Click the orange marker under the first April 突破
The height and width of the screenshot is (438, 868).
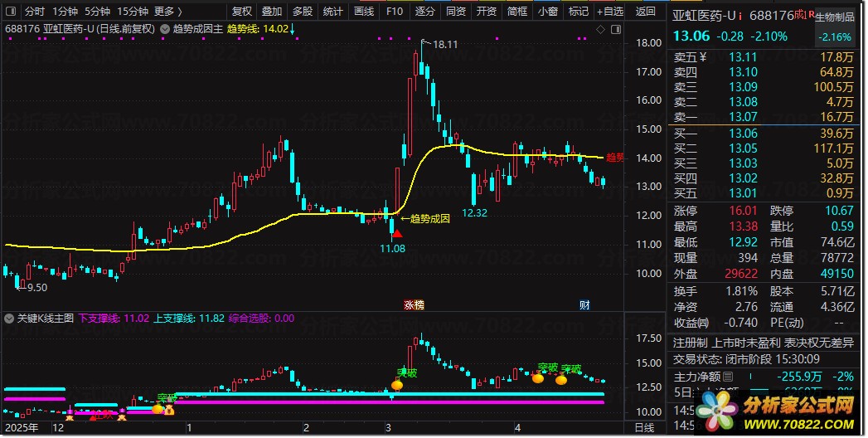(537, 378)
